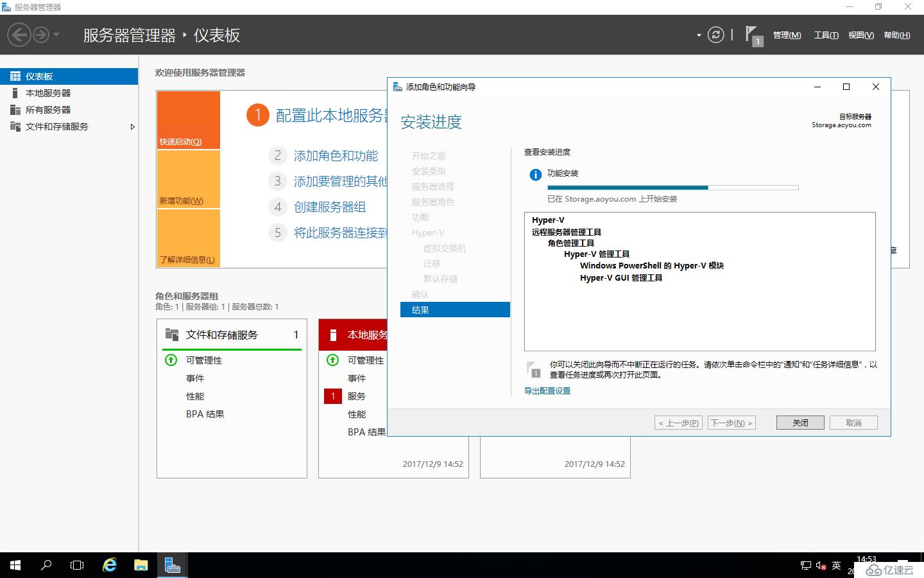
Task: Select the 确认 step in the wizard
Action: coord(420,294)
